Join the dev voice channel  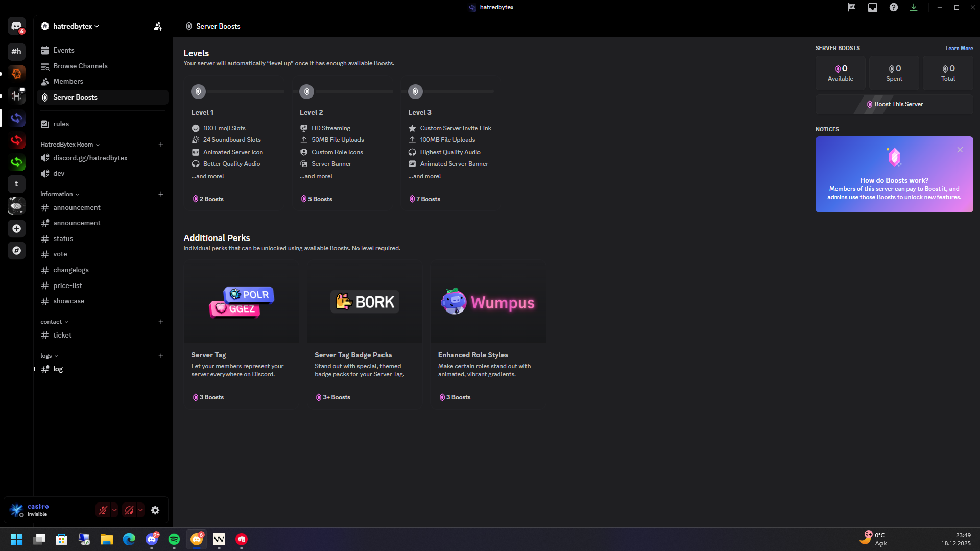[x=103, y=174]
